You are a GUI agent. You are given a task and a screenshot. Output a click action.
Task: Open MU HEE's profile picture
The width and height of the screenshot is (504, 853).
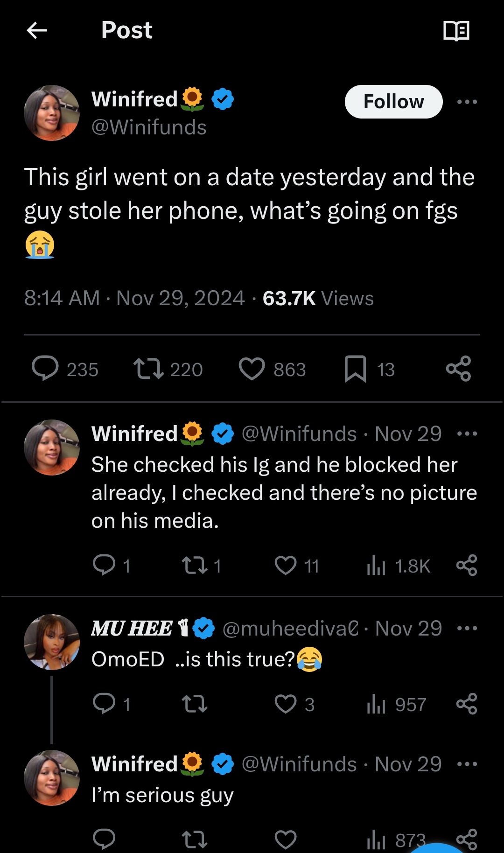(52, 642)
